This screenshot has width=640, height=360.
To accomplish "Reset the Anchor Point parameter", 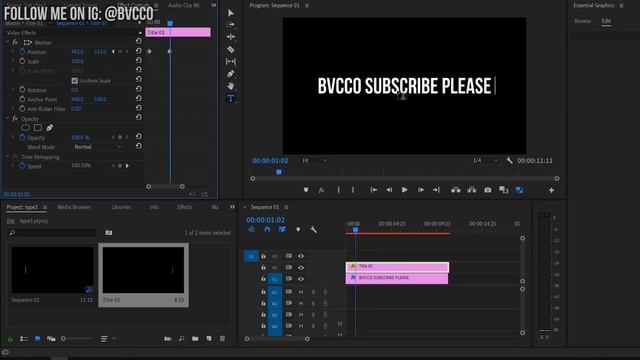I will point(139,99).
